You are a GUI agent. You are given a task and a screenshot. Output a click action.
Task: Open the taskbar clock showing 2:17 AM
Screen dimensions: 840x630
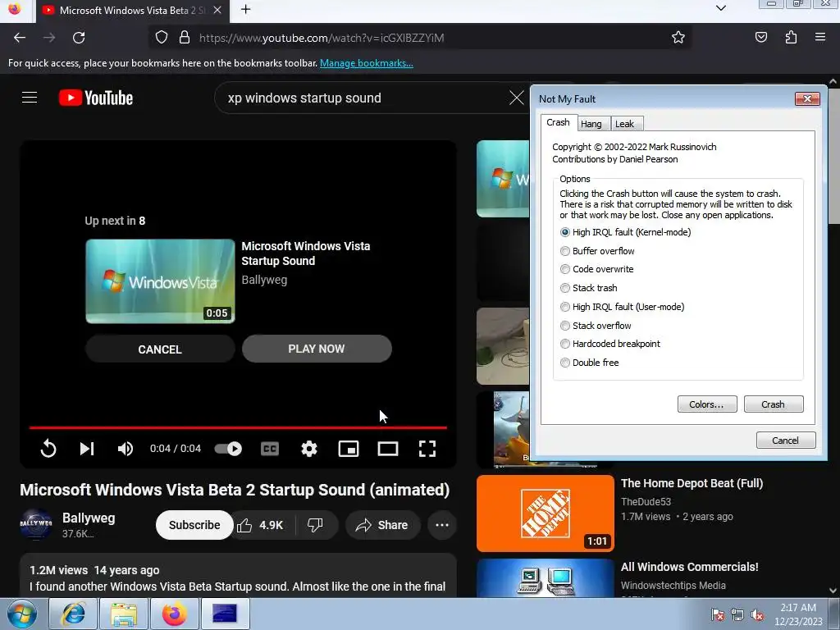click(x=798, y=614)
